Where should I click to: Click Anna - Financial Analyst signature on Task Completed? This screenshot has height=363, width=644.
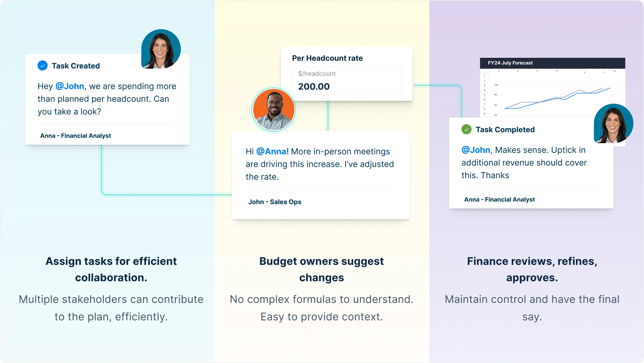click(x=500, y=200)
